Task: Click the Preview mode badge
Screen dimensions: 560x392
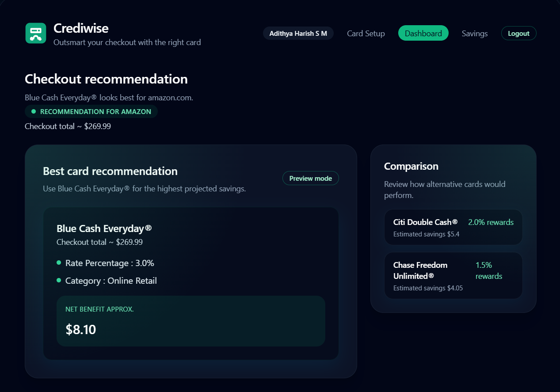Action: [x=311, y=178]
